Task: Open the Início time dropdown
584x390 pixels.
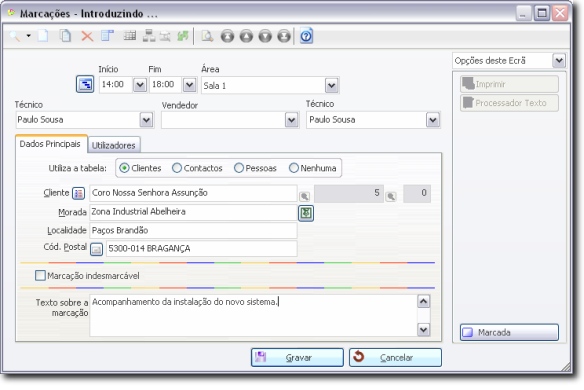Action: (140, 85)
